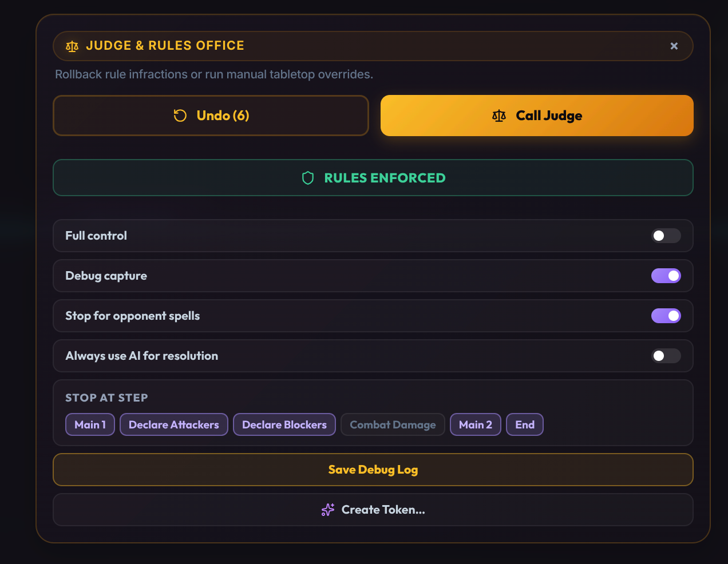Click the sparkle icon on Create Token
The height and width of the screenshot is (564, 728).
(328, 510)
